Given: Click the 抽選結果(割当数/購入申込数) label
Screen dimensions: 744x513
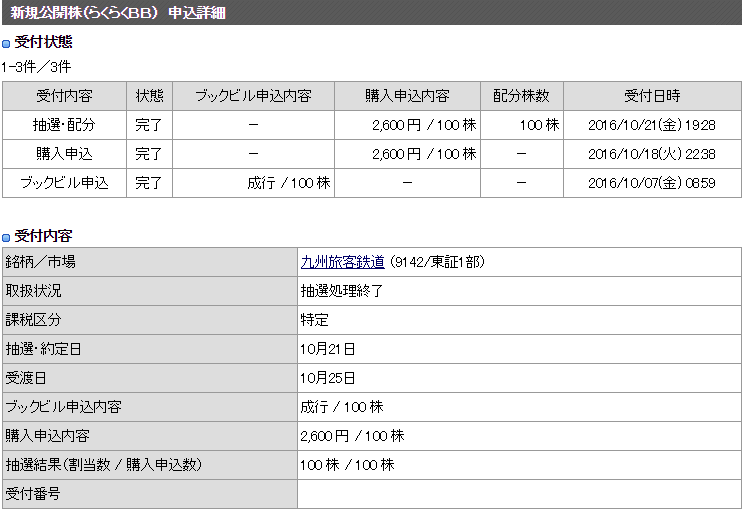Looking at the screenshot, I should pos(150,465).
